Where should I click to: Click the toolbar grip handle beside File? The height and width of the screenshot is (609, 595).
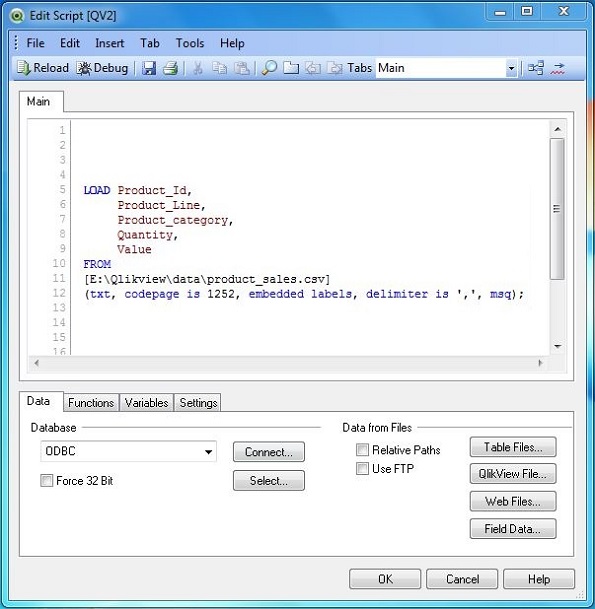[x=16, y=43]
